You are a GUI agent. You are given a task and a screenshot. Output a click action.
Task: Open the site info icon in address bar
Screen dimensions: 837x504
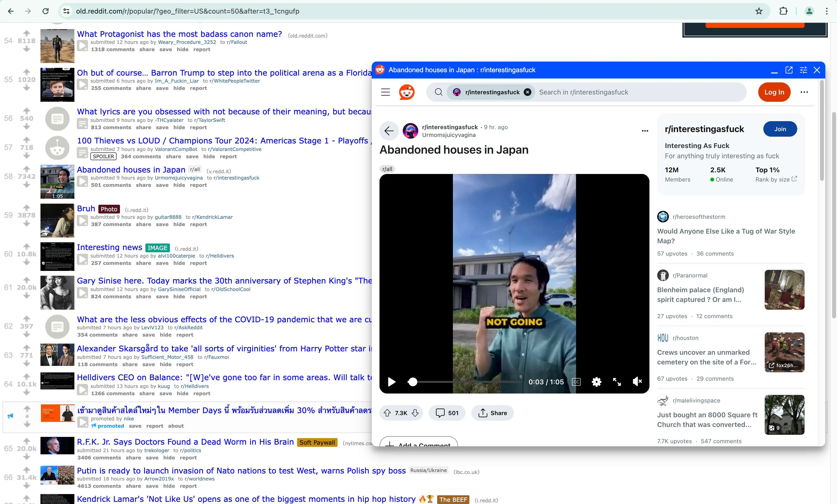click(x=67, y=11)
